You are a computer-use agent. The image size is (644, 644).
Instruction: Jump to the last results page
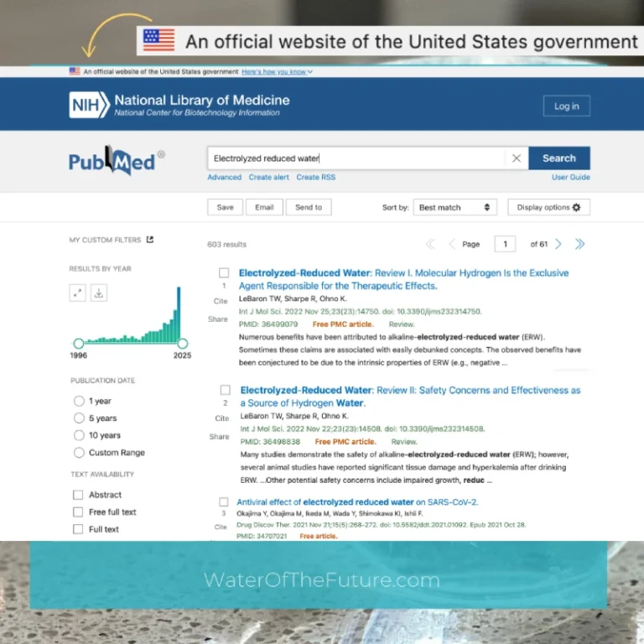(579, 244)
